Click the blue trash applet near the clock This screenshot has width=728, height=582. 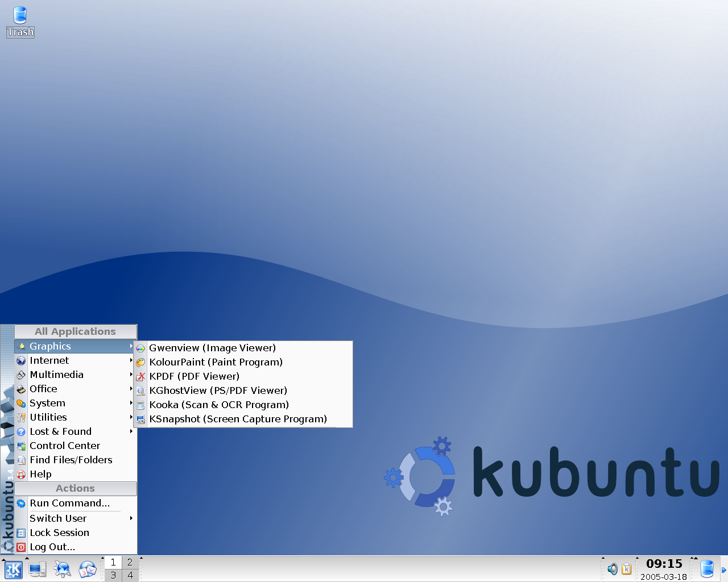click(x=706, y=568)
